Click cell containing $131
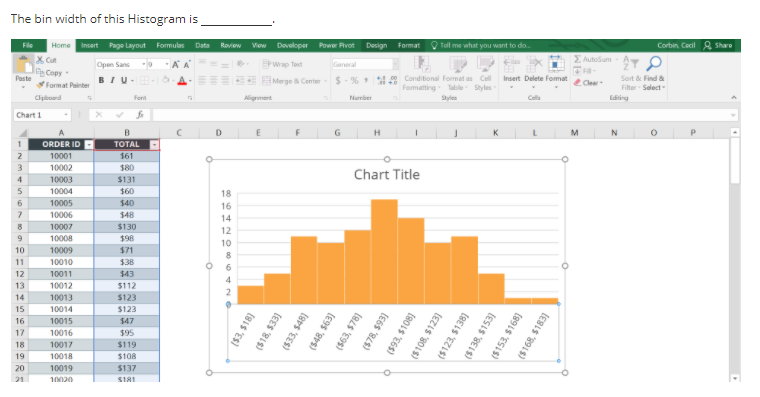 (x=127, y=179)
